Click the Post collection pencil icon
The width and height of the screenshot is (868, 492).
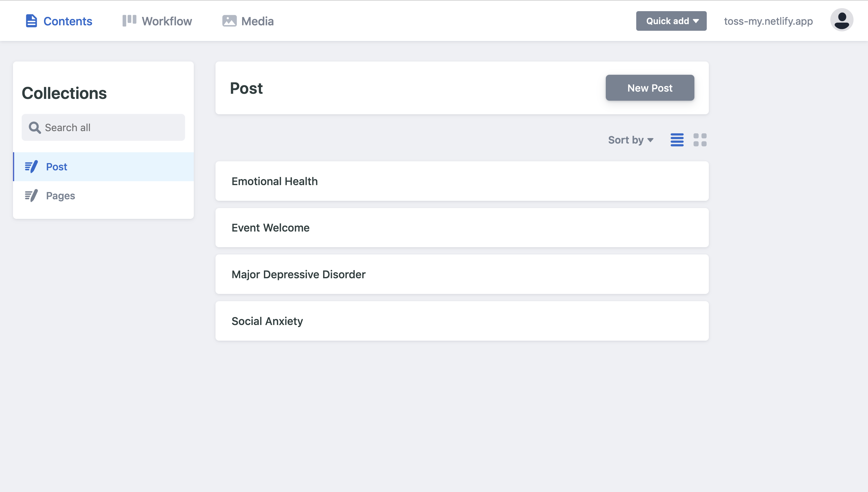pyautogui.click(x=31, y=167)
